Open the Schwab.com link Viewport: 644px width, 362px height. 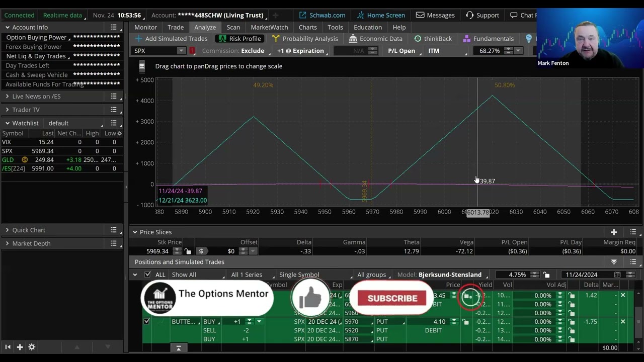pos(322,15)
